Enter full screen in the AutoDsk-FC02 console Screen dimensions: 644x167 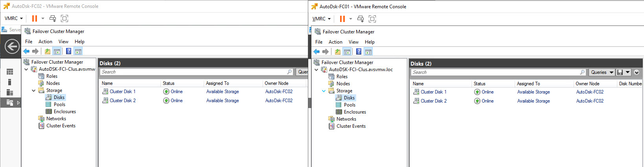coord(64,18)
